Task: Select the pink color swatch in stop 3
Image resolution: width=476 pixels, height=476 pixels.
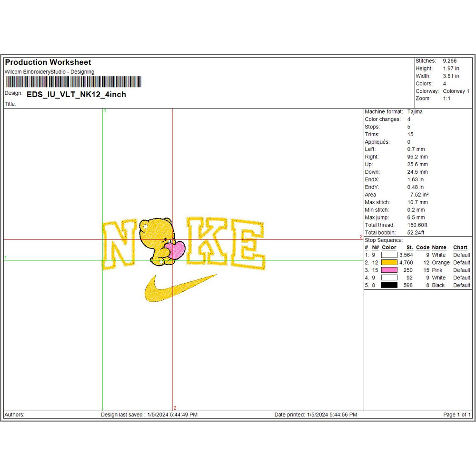Action: [389, 270]
